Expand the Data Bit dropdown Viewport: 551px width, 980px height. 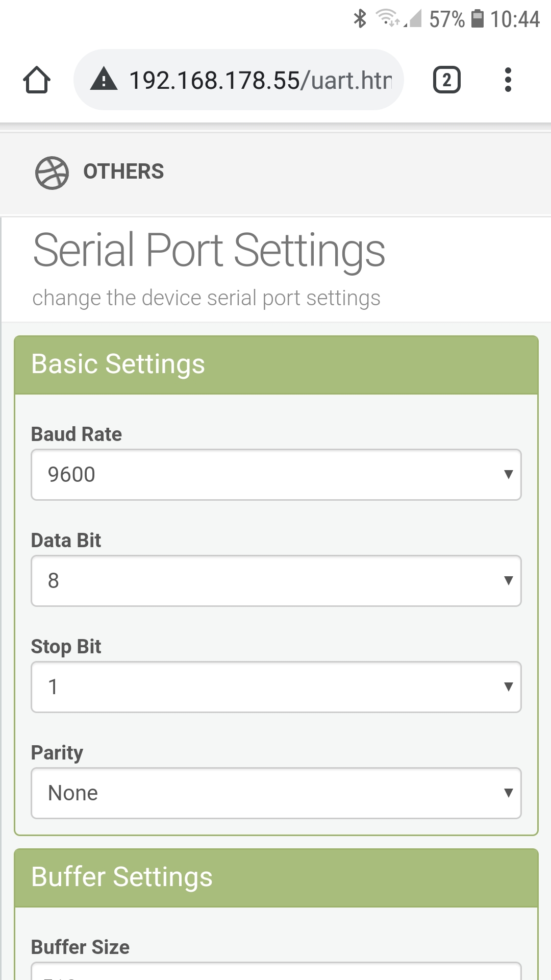(x=276, y=581)
